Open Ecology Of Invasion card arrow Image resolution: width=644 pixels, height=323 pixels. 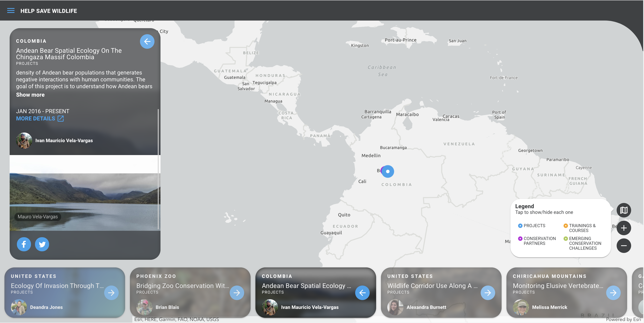(x=111, y=293)
